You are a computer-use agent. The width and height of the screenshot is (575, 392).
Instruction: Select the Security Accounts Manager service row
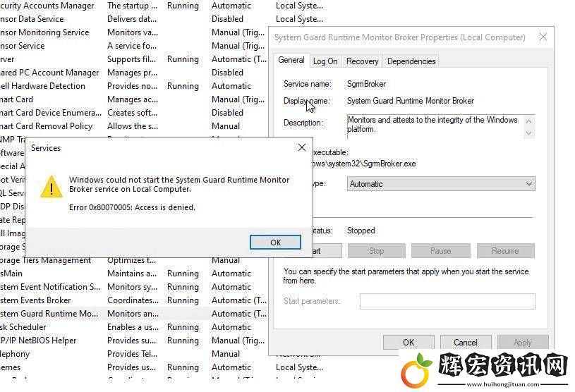tap(162, 6)
